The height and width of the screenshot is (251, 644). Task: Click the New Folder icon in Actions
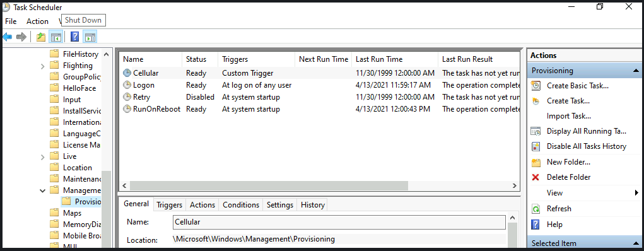point(536,162)
